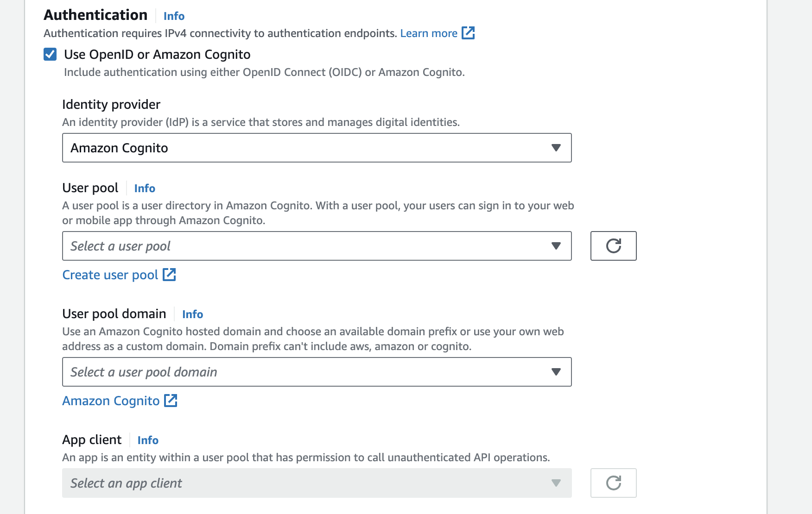Click the Create user pool link
812x514 pixels.
[x=110, y=275]
